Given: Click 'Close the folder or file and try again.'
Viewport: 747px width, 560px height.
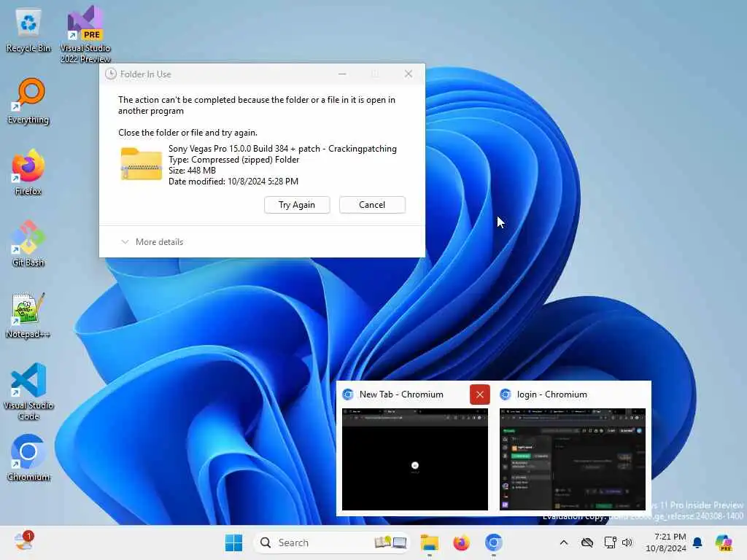Looking at the screenshot, I should 187,133.
